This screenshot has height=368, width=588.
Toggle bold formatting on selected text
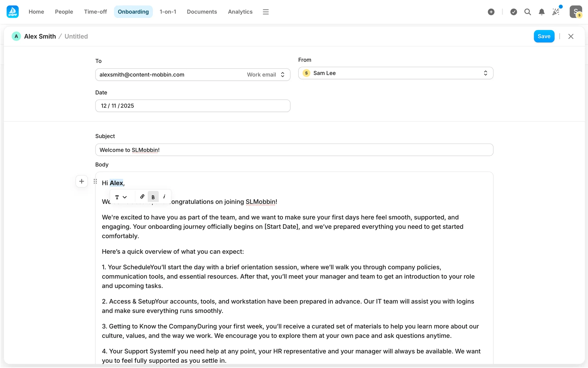(153, 197)
